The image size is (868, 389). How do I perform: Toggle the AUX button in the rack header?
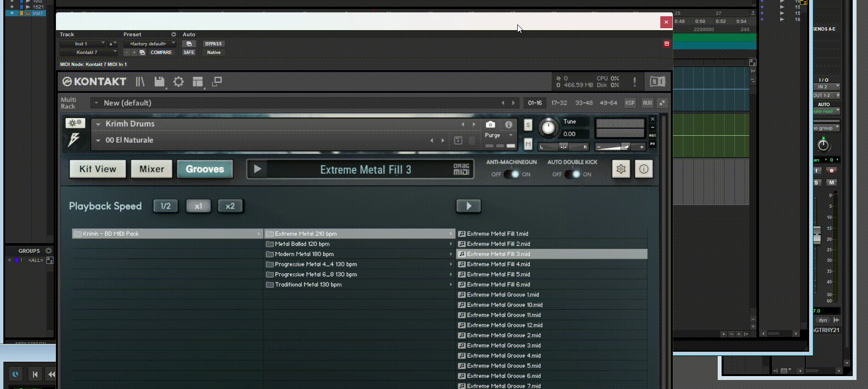[647, 103]
